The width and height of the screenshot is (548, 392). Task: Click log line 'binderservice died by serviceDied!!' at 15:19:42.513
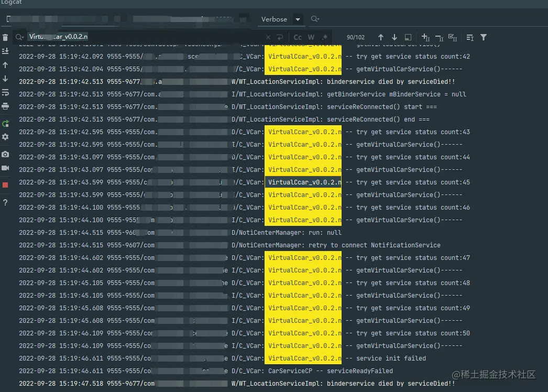237,81
